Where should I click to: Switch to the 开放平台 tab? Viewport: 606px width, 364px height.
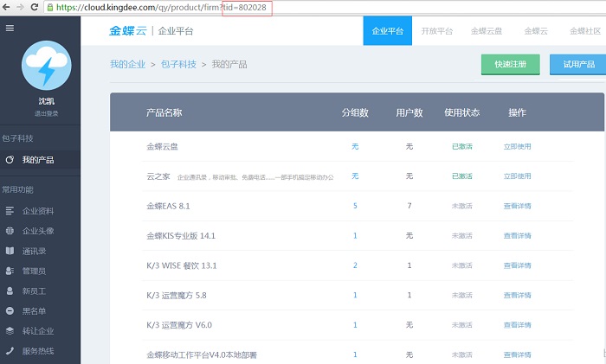tap(436, 31)
